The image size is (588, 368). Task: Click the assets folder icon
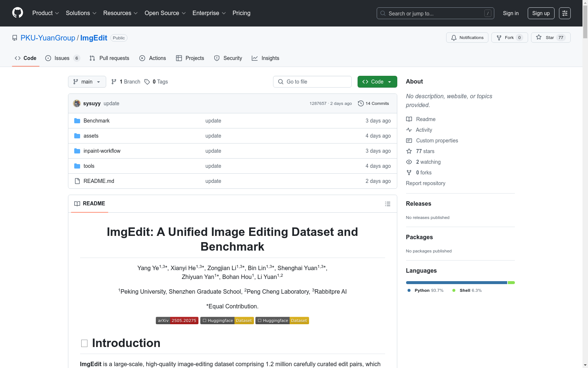[77, 136]
